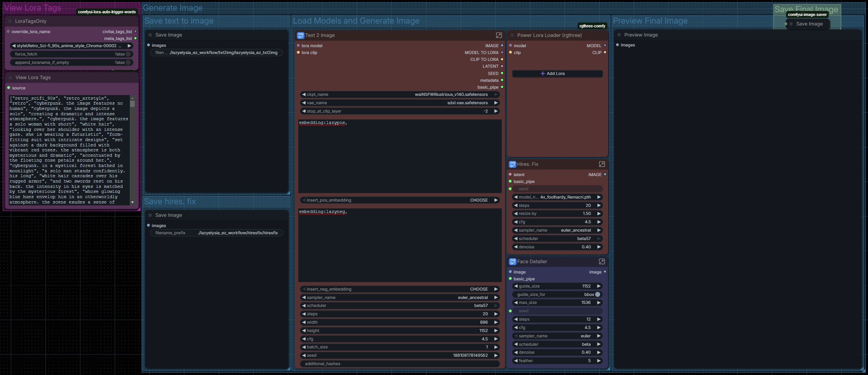Screen dimensions: 868x375
Task: Click the positive prompt embedding:lazypos text area
Action: (400, 156)
